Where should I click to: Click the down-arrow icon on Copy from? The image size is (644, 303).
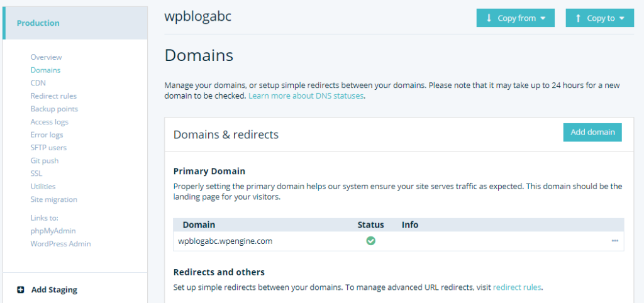point(489,18)
